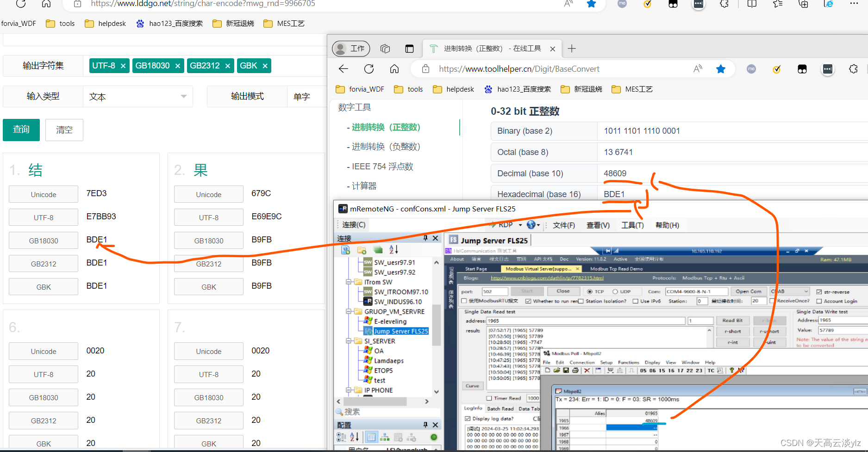Enable the Use IPv6 checkbox
The image size is (868, 452).
tap(636, 301)
